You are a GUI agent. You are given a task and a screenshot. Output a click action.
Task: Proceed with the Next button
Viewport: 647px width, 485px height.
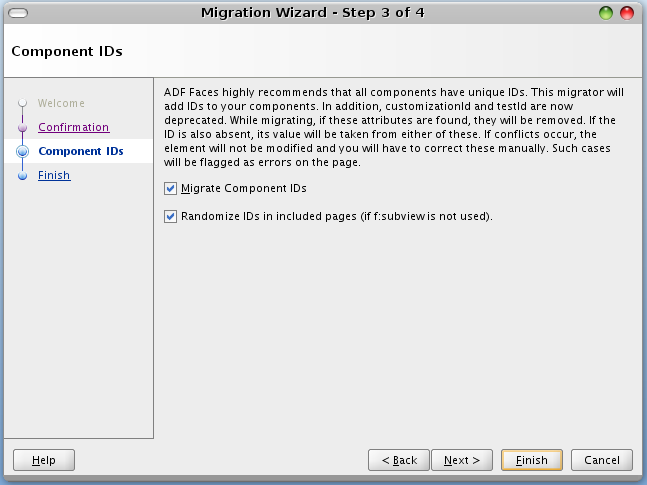(462, 460)
